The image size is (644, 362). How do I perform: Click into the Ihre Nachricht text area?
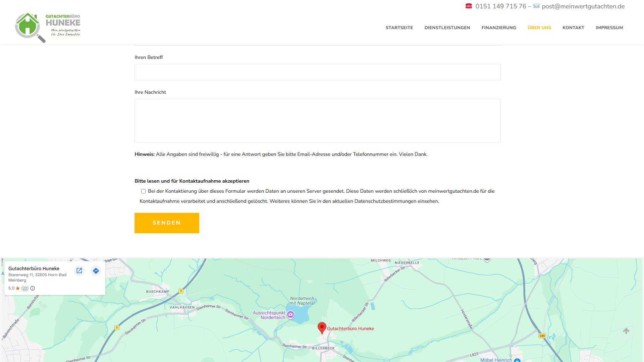(317, 121)
